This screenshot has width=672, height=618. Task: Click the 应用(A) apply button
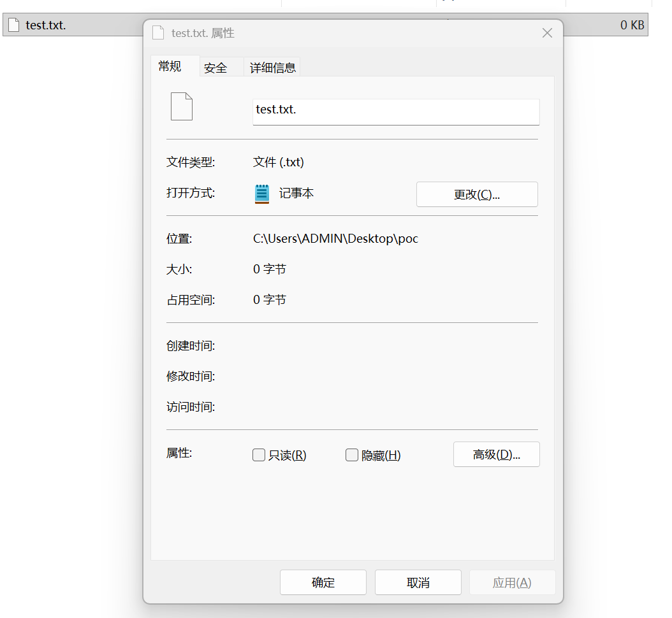(x=512, y=582)
